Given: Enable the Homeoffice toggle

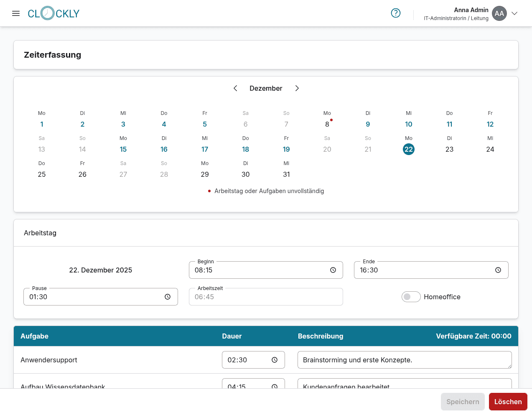Looking at the screenshot, I should [x=411, y=297].
